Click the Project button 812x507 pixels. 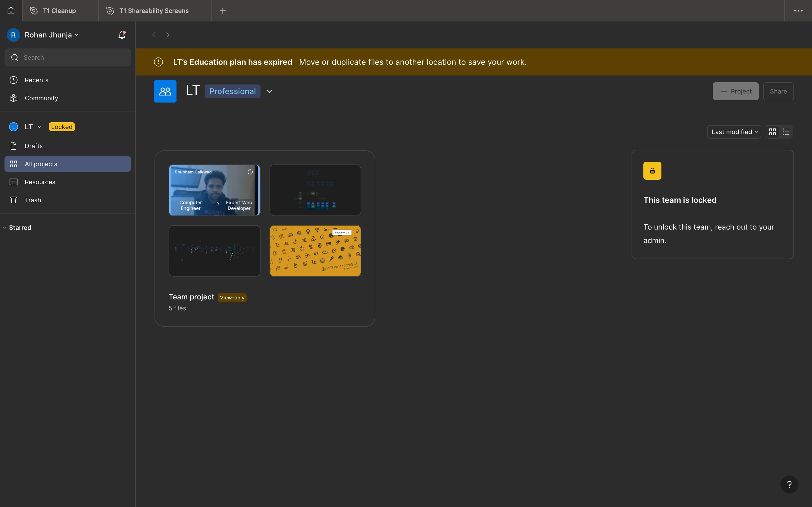coord(736,91)
